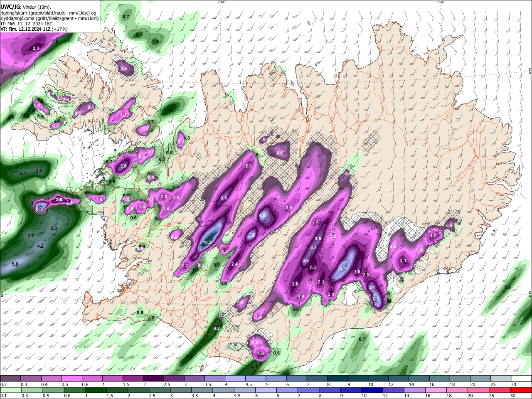Click the "0.2" label starting the top legend row
Image resolution: width=532 pixels, height=399 pixels.
click(x=3, y=384)
